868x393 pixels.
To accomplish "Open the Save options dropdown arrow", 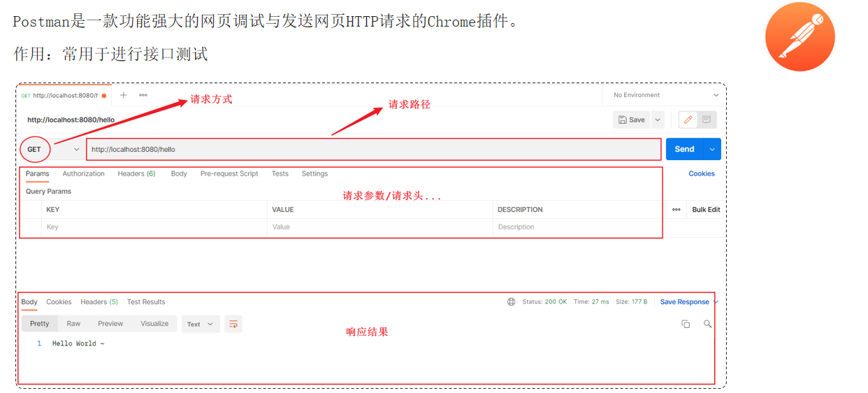I will click(x=658, y=120).
